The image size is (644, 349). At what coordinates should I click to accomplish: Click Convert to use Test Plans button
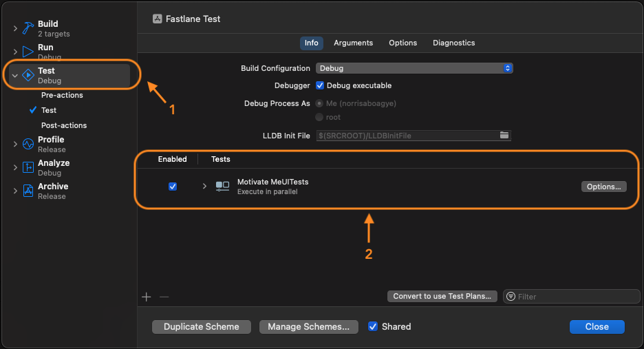pos(442,296)
